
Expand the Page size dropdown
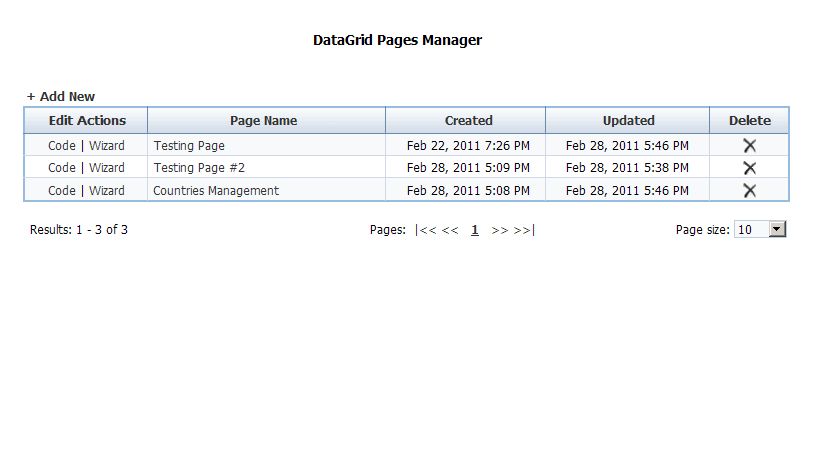[x=777, y=230]
